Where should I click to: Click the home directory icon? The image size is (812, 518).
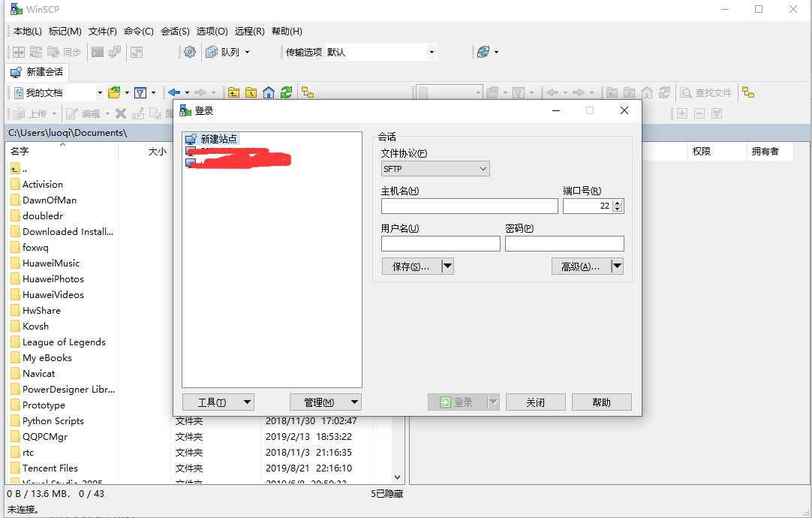tap(269, 92)
